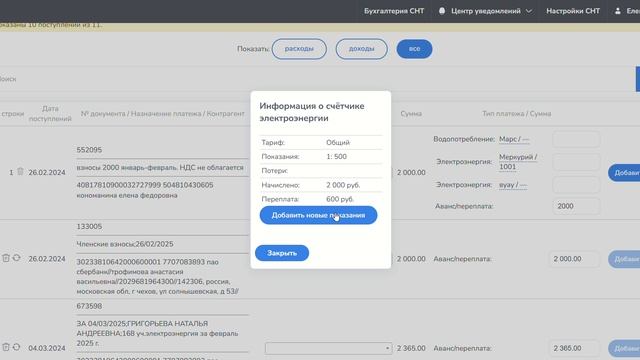Click Добавить button in 26.02.2024 Членские взносы row
Screen dimensions: 640x360
pos(624,259)
